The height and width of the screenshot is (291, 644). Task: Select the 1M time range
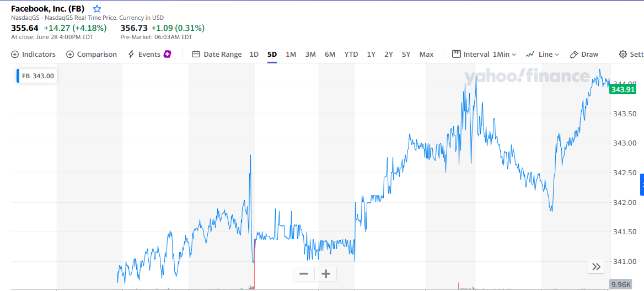pos(291,54)
